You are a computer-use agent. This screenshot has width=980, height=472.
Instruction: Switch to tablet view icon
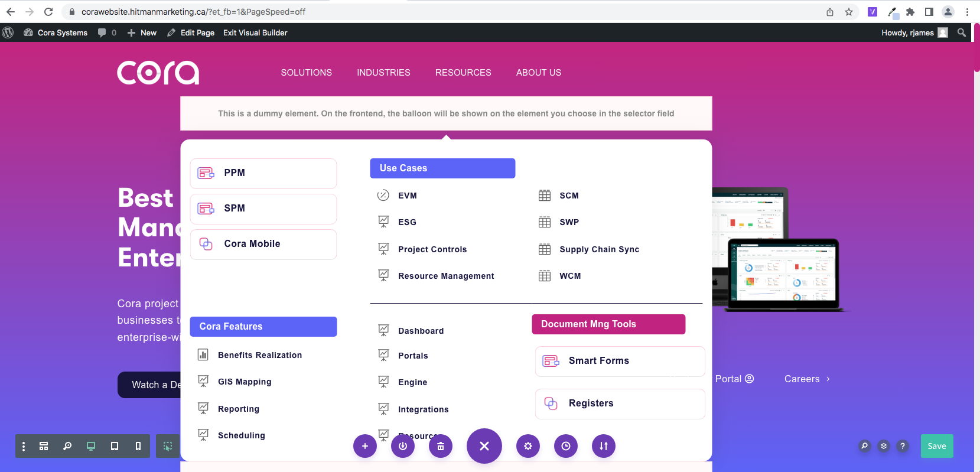[x=115, y=446]
